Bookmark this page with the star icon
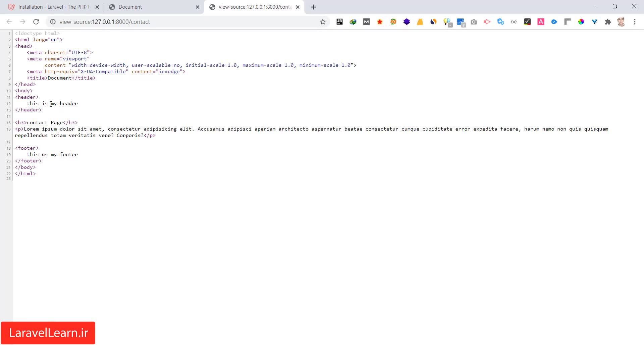The width and height of the screenshot is (644, 345). [x=323, y=22]
